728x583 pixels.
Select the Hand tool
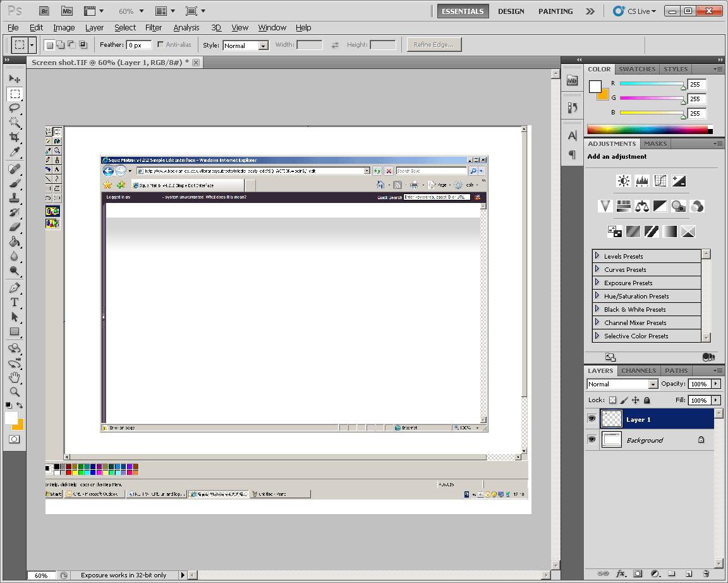pos(15,377)
